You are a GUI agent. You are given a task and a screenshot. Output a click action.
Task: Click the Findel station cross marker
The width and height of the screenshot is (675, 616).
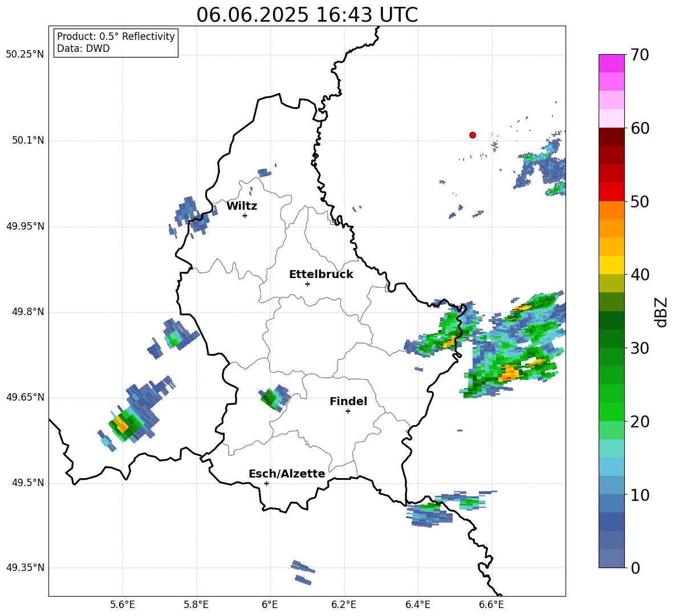point(348,411)
